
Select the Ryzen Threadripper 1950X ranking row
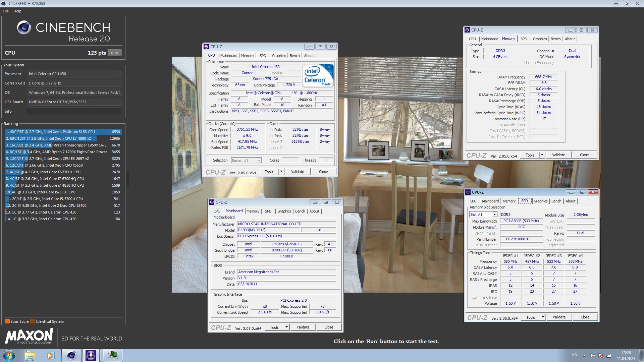point(63,145)
